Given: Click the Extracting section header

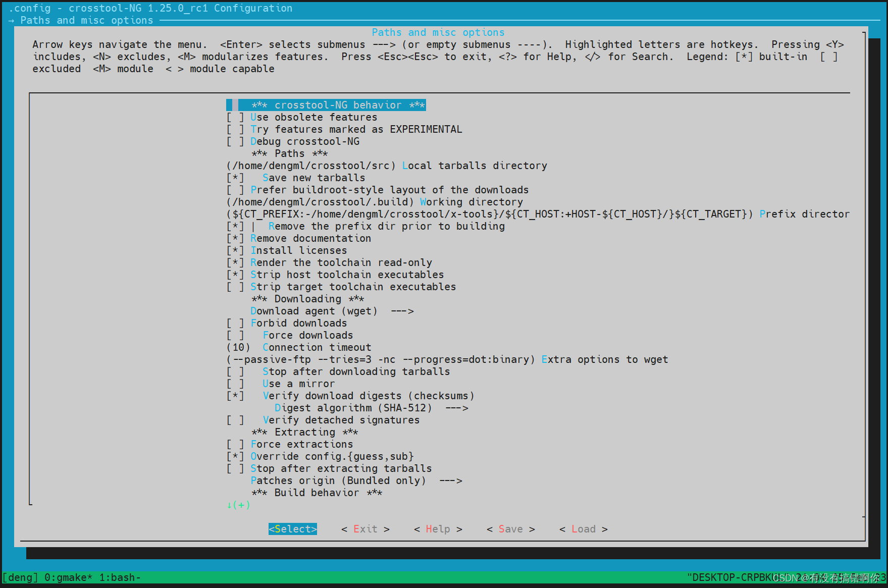Looking at the screenshot, I should (x=305, y=432).
